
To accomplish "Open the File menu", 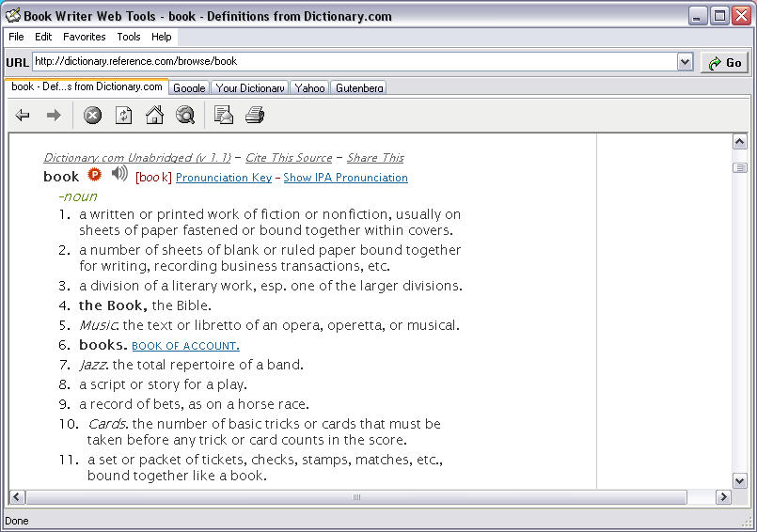I will (16, 38).
